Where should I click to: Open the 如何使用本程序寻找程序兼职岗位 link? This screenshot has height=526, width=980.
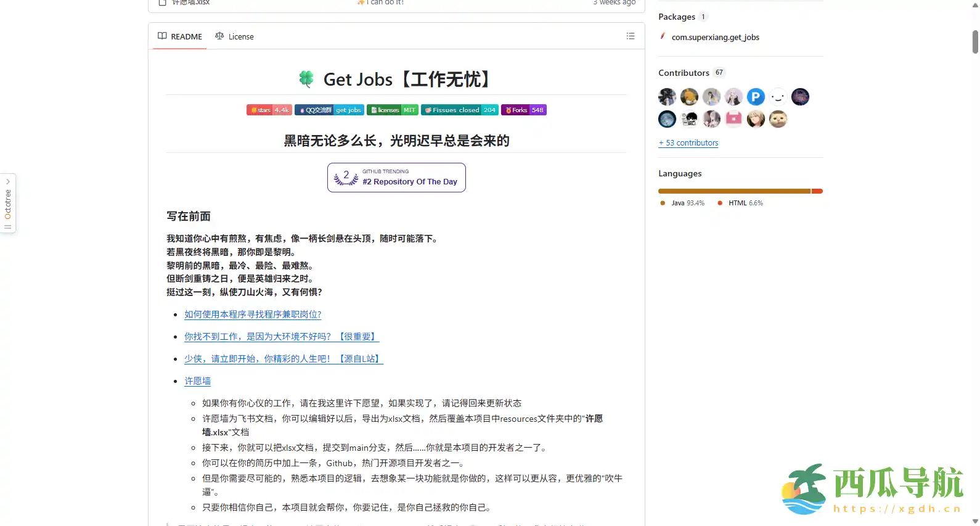(253, 314)
